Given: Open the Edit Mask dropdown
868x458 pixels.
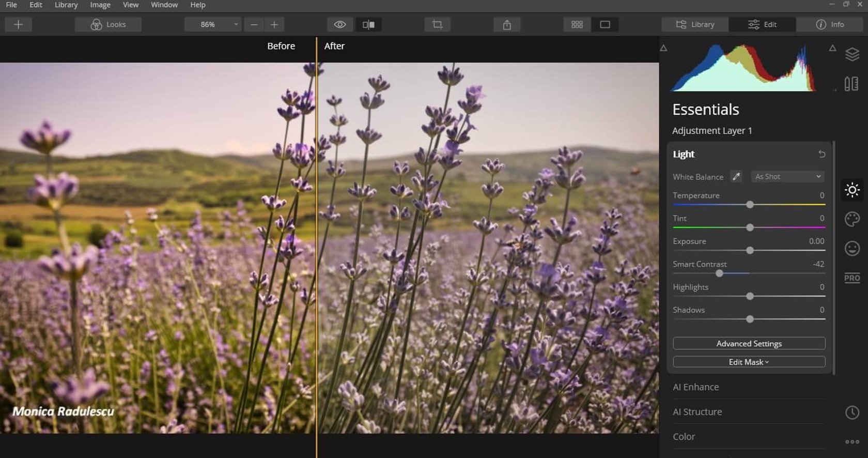Looking at the screenshot, I should click(749, 362).
